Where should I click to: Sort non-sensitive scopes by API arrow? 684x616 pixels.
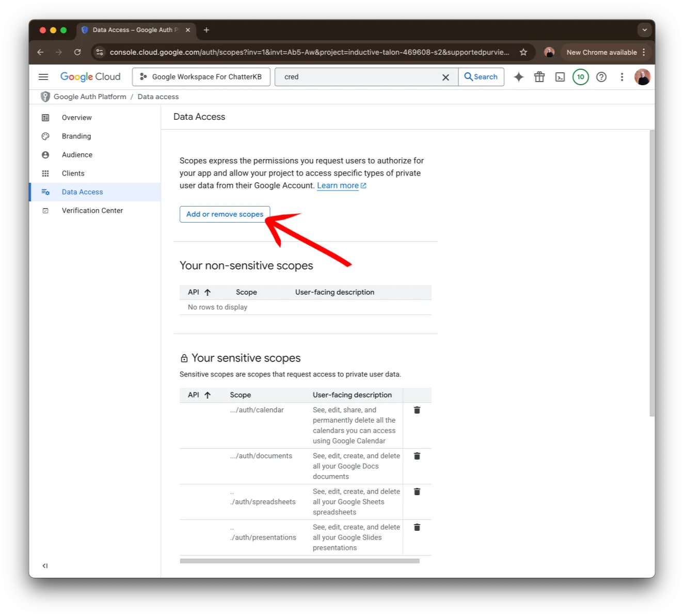coord(208,292)
